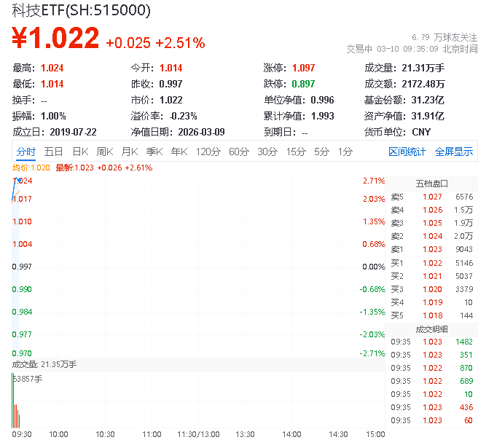The image size is (478, 448).
Task: Switch to 15分 interval chart
Action: (x=296, y=152)
